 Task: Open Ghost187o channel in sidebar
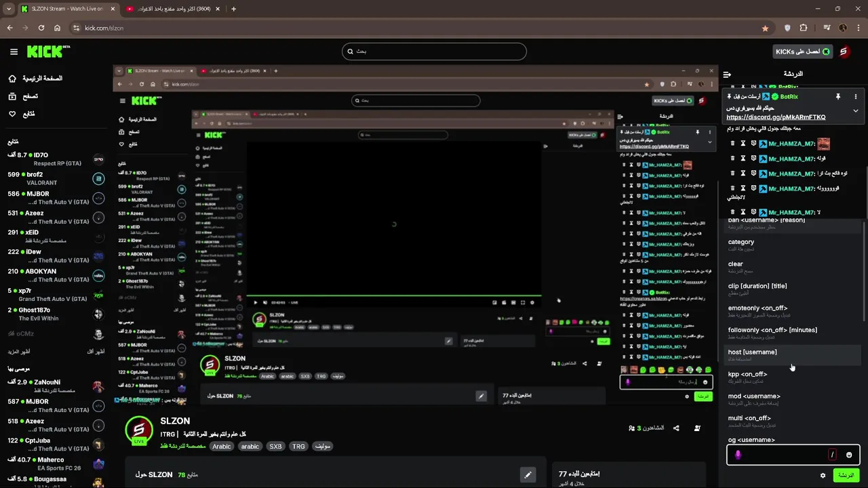pyautogui.click(x=56, y=314)
